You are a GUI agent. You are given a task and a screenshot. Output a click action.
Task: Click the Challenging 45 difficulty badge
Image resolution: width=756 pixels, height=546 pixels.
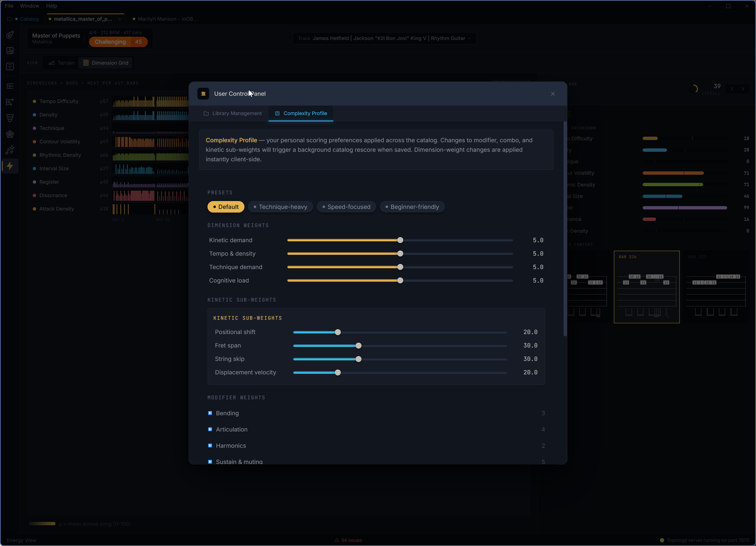point(118,42)
